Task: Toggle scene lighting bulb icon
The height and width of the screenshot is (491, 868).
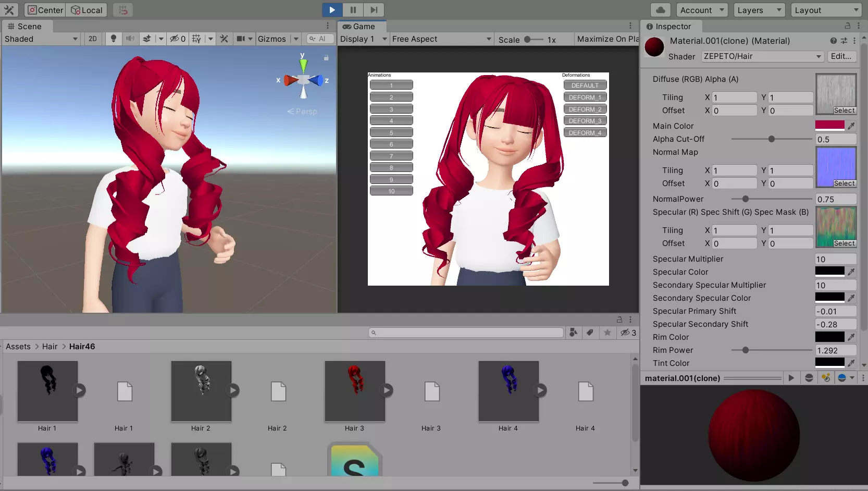Action: pos(113,39)
